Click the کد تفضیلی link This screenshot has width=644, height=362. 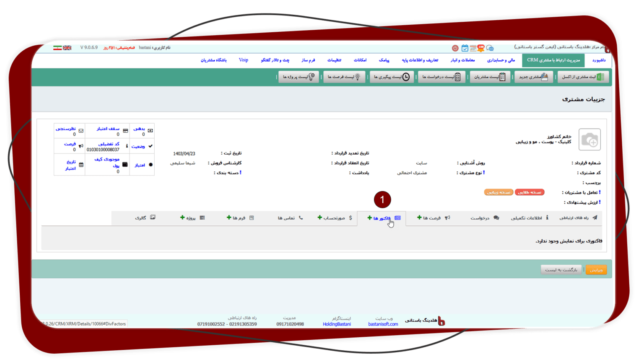[x=109, y=144]
